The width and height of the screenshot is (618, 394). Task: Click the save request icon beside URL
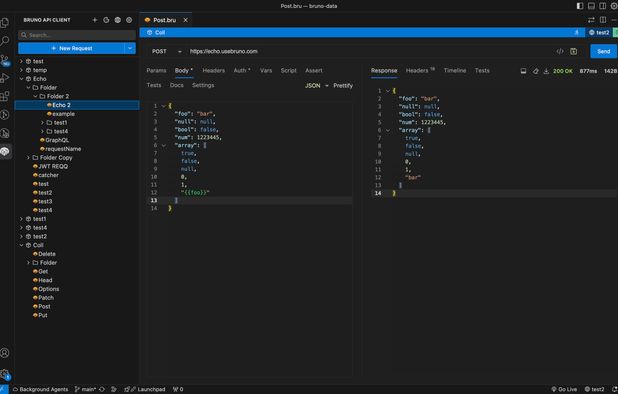[573, 52]
